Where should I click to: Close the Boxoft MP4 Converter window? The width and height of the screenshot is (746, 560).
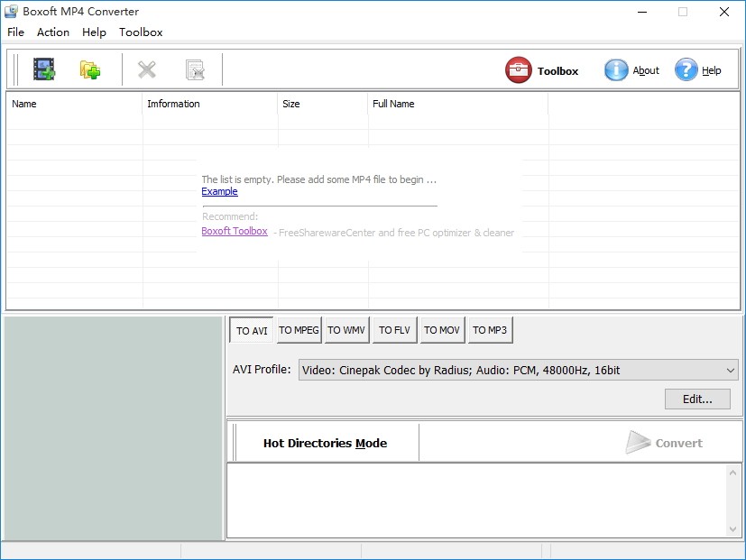(x=724, y=12)
